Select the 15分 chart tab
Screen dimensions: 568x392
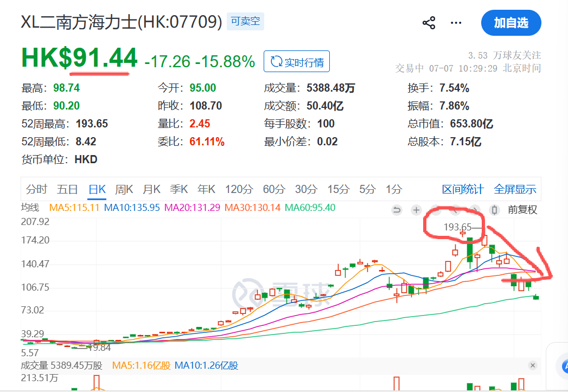click(339, 189)
